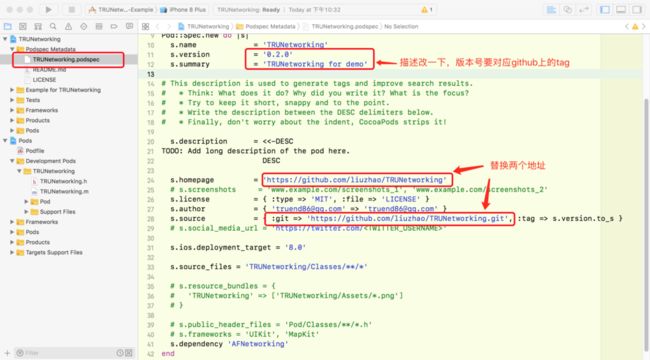The height and width of the screenshot is (360, 650).
Task: Show only source-controlled files filter icon
Action: click(x=129, y=353)
